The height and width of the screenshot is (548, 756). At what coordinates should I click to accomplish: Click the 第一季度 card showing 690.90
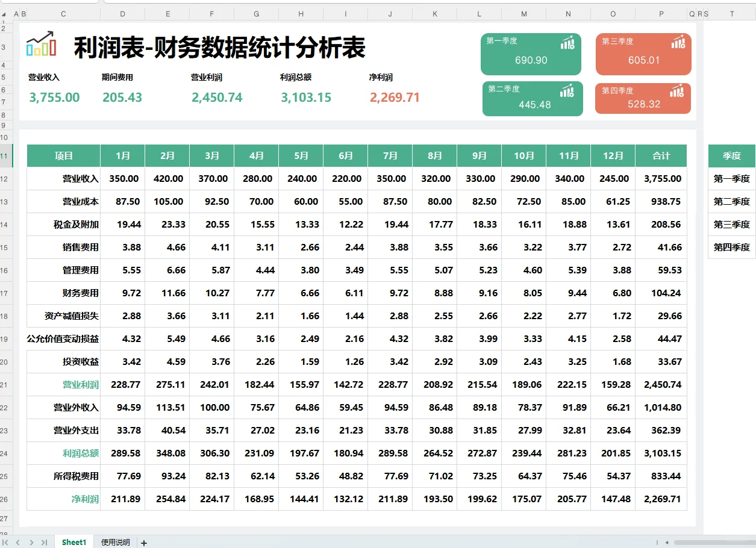[531, 54]
